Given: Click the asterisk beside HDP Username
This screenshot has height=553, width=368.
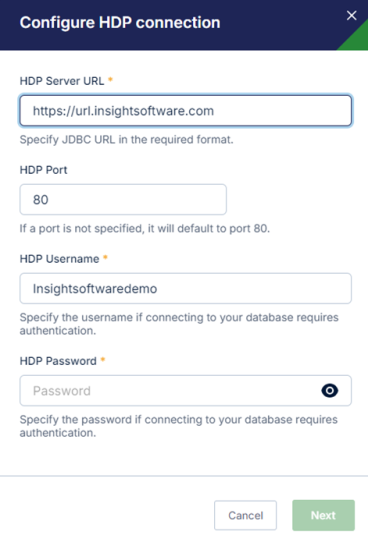Looking at the screenshot, I should 105,257.
